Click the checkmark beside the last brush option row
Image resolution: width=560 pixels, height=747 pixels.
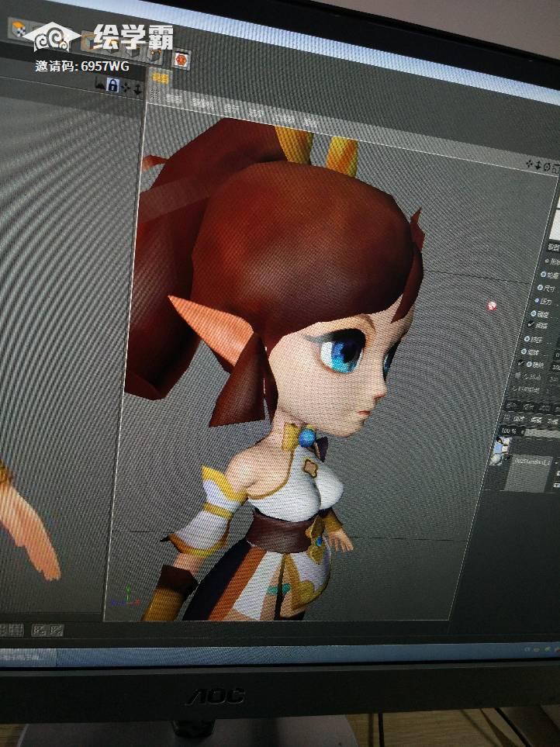(x=520, y=364)
